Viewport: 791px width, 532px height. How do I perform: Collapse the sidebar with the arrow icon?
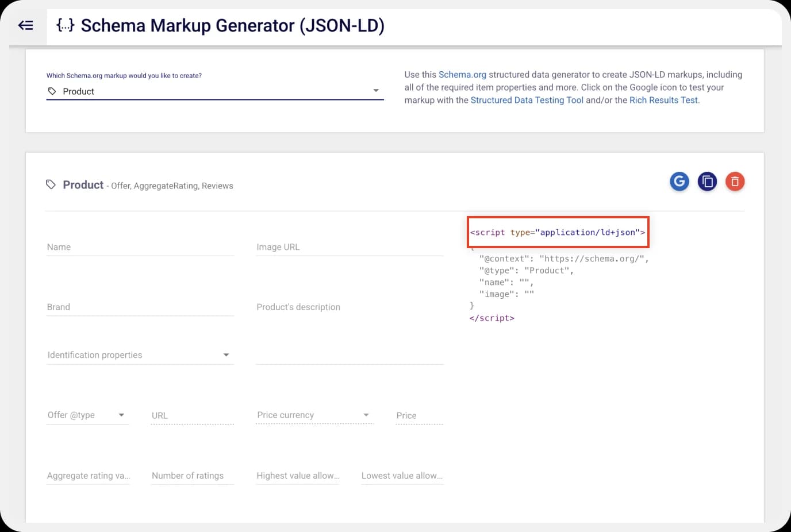(x=25, y=25)
